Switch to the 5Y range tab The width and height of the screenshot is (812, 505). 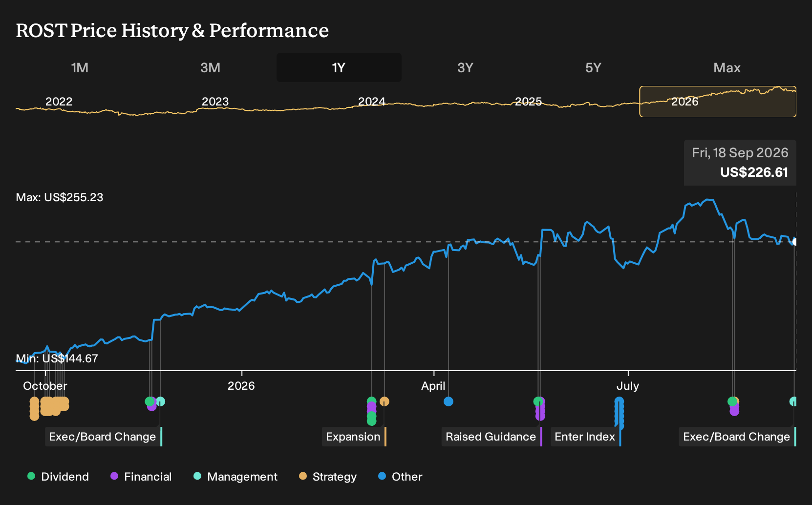point(593,67)
